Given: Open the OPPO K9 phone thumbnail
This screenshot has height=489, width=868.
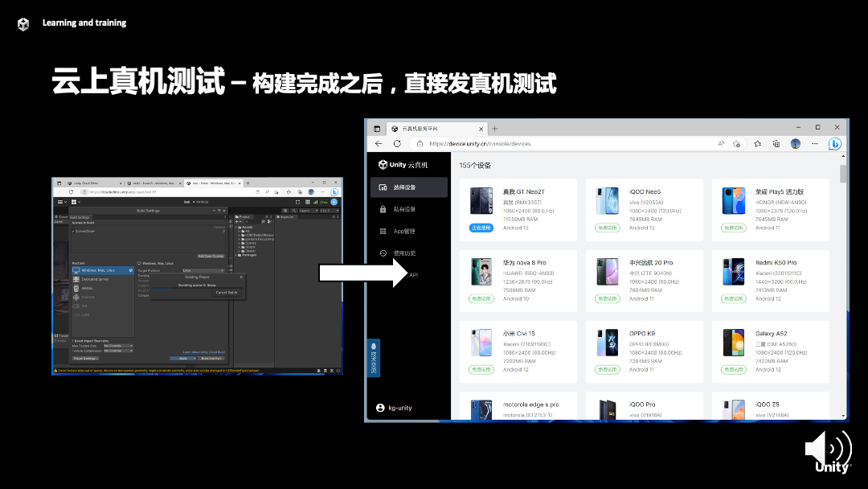Looking at the screenshot, I should tap(608, 343).
